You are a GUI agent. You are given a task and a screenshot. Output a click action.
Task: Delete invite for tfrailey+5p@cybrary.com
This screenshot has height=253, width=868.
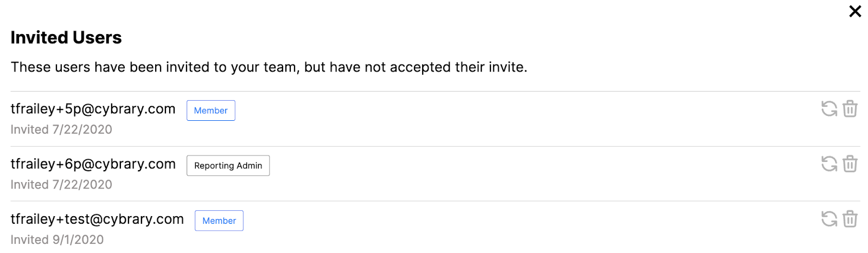[x=850, y=109]
